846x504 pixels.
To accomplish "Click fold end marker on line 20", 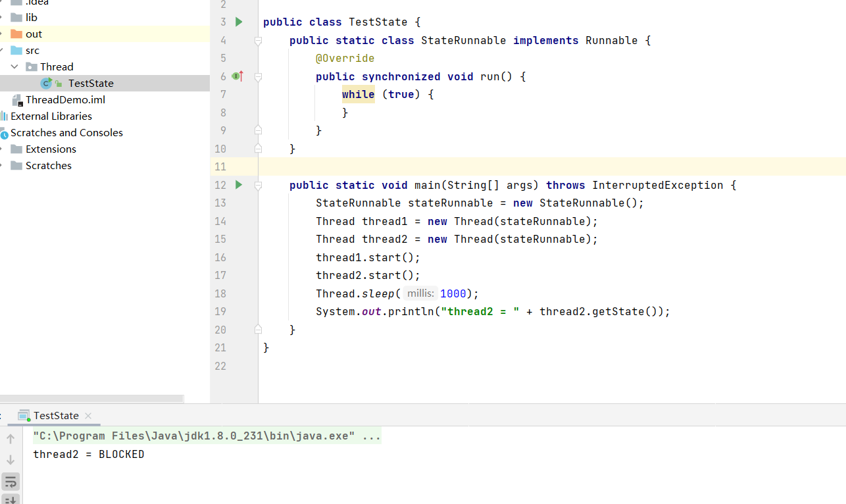I will click(x=258, y=329).
